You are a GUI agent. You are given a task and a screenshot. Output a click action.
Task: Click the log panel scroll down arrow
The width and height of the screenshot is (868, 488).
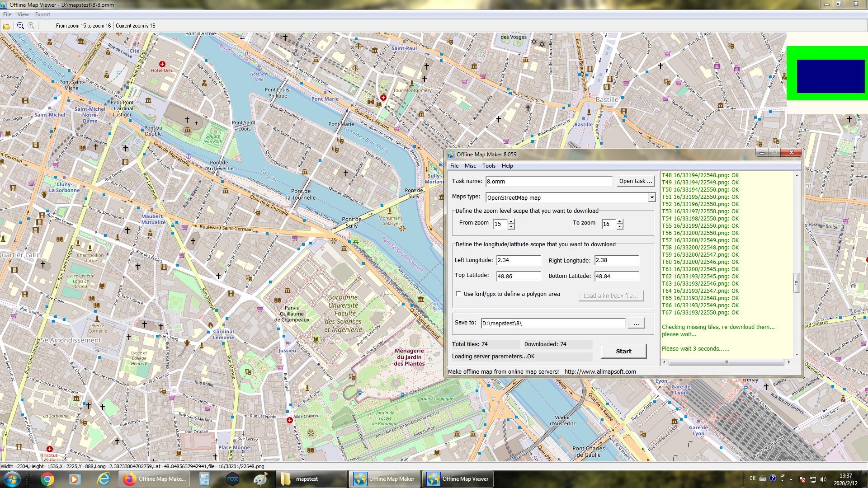tap(797, 355)
